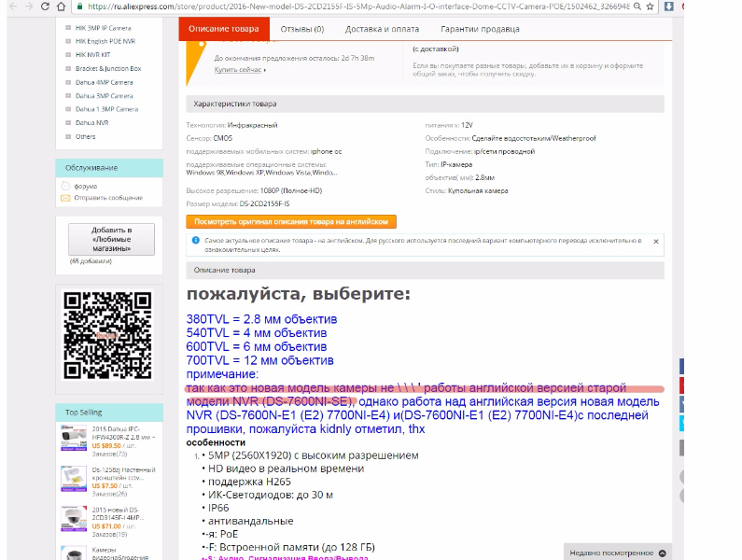Viewport: 742px width, 560px height.
Task: Open the Dahua 1.3MP Camera category
Action: (106, 109)
